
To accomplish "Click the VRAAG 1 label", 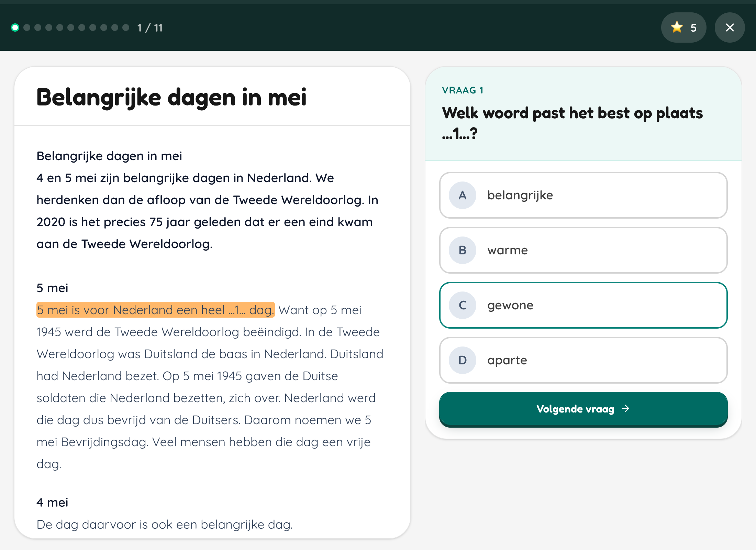I will (x=463, y=90).
